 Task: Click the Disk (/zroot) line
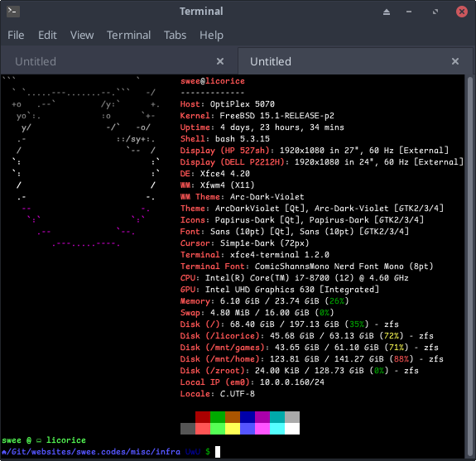300,371
